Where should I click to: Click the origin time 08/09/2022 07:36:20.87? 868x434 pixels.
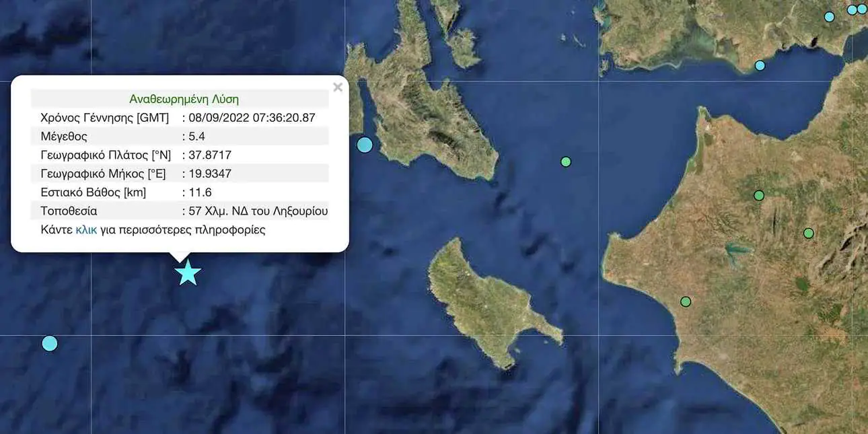pyautogui.click(x=252, y=118)
